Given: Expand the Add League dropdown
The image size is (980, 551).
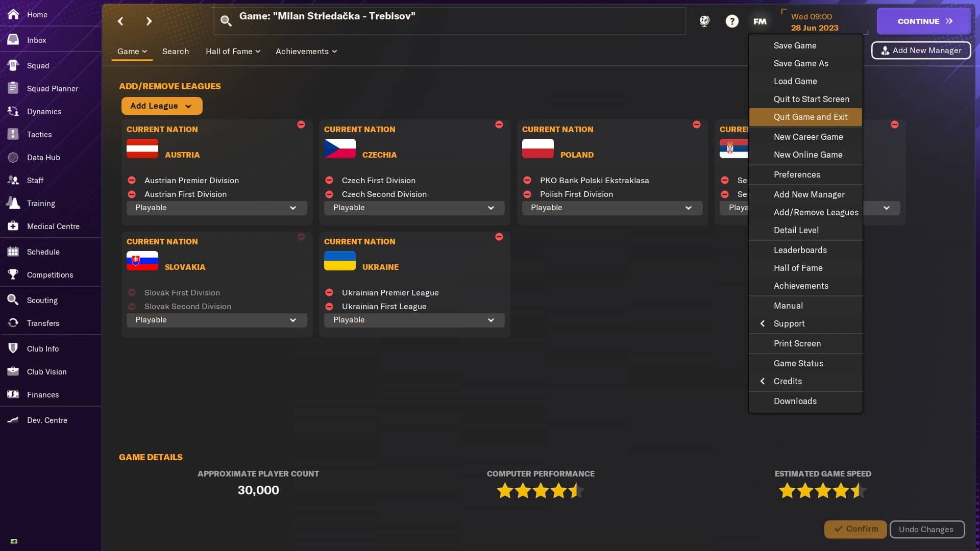Looking at the screenshot, I should [162, 106].
